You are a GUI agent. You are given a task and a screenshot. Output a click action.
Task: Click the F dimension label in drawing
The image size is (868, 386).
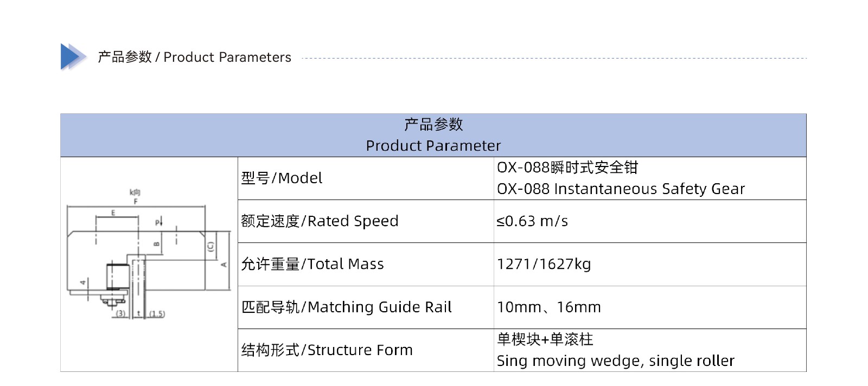point(136,201)
